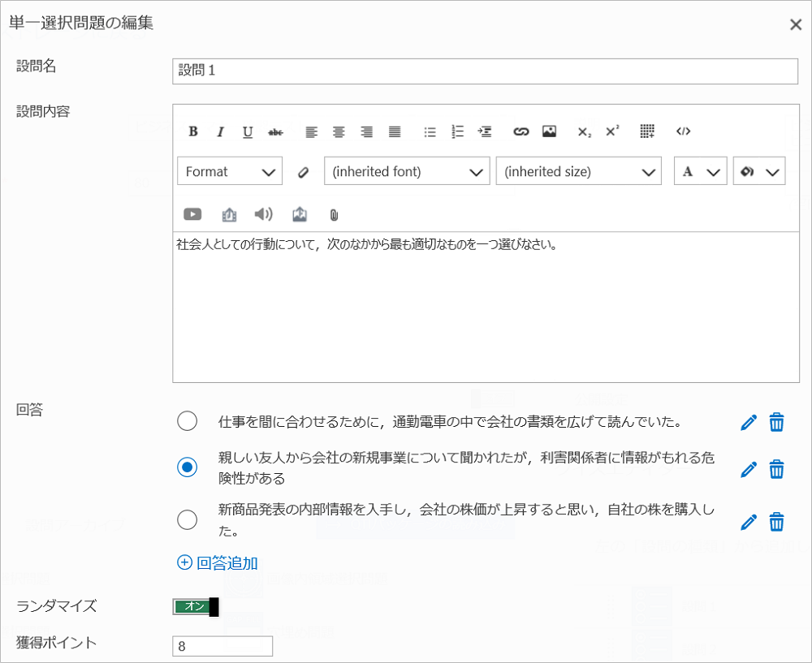This screenshot has width=812, height=663.
Task: Click the insert hyperlink icon
Action: tap(521, 131)
